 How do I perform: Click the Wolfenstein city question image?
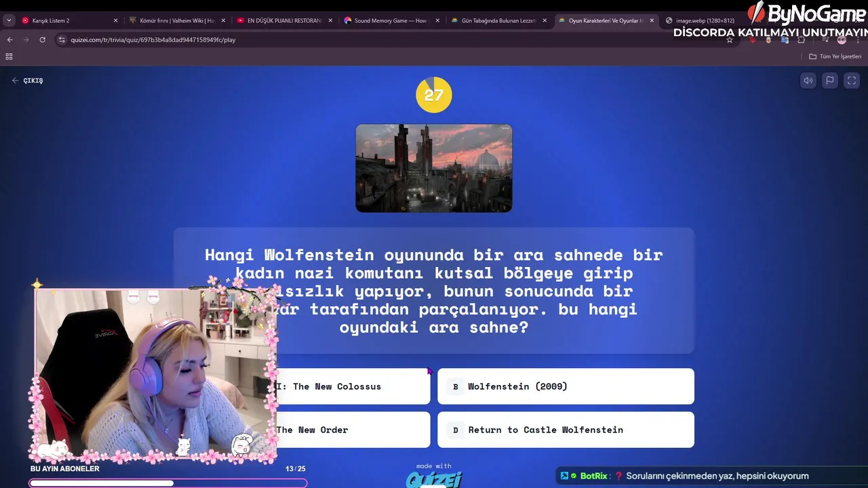(434, 168)
